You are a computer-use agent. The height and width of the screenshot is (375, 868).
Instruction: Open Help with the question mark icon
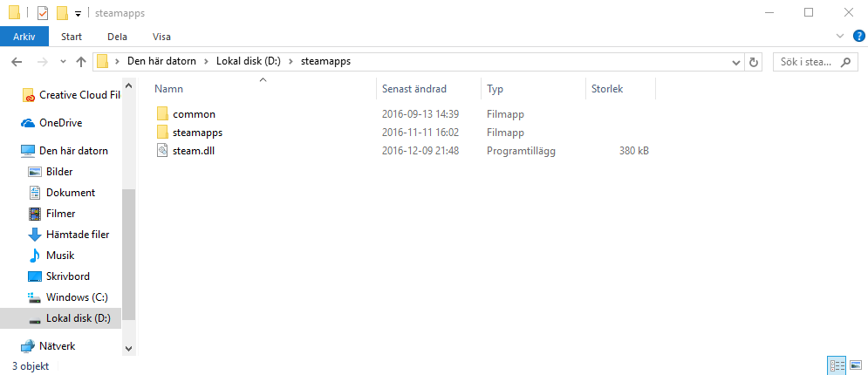pos(858,36)
